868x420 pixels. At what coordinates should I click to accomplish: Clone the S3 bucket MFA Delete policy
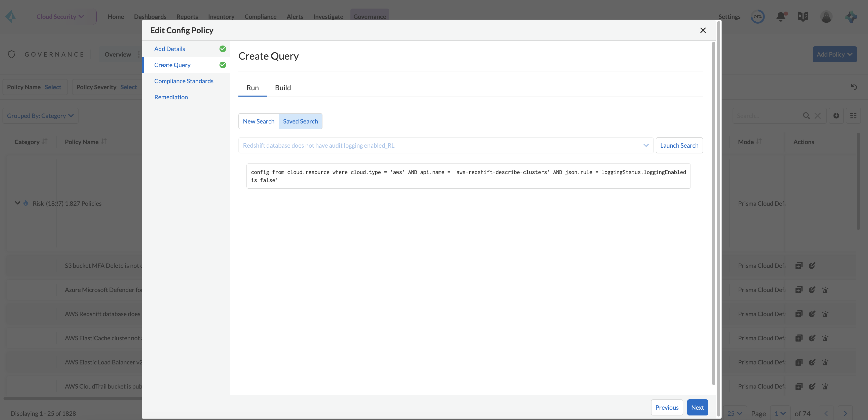point(799,266)
